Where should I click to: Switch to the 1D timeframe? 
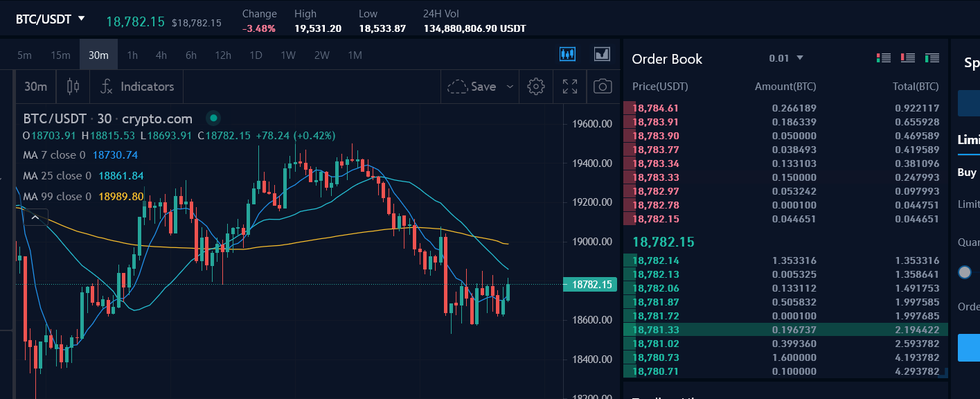point(256,55)
